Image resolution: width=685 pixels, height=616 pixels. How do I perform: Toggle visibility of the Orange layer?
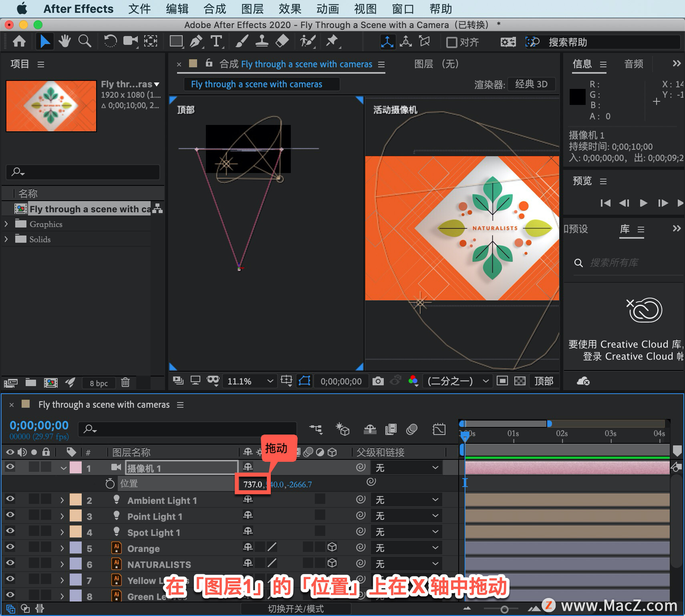(x=10, y=547)
